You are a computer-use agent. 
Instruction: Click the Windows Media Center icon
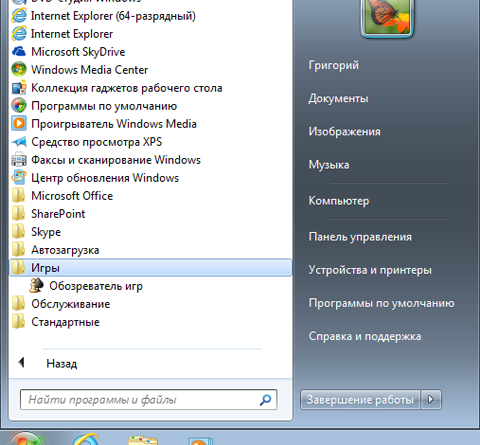click(19, 69)
